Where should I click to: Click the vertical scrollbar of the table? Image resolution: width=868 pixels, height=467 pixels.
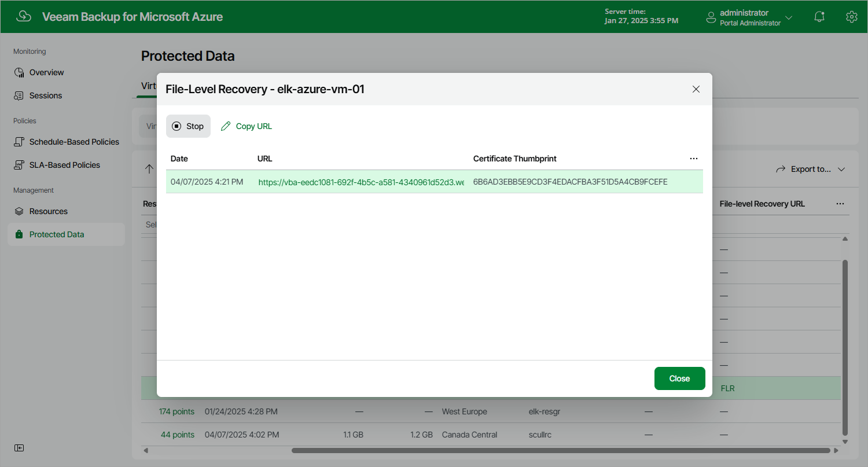pos(845,347)
